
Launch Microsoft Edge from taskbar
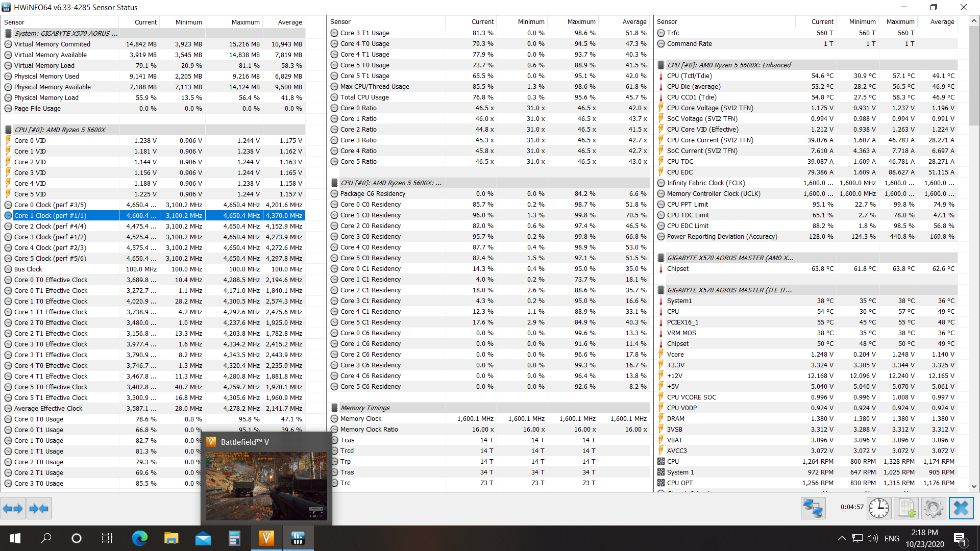tap(139, 538)
